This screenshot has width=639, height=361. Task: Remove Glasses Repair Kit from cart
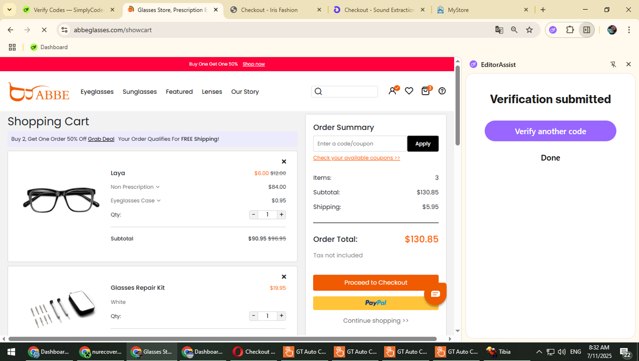tap(284, 277)
